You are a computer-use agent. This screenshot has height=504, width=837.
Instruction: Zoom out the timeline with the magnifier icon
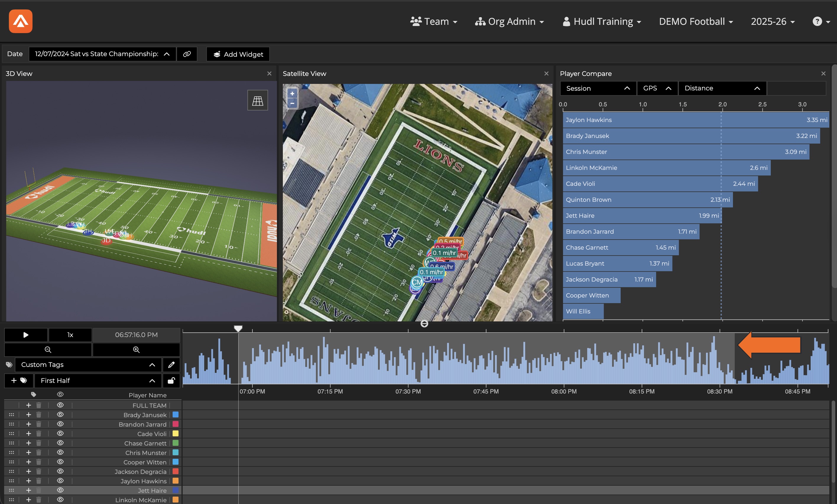point(48,349)
